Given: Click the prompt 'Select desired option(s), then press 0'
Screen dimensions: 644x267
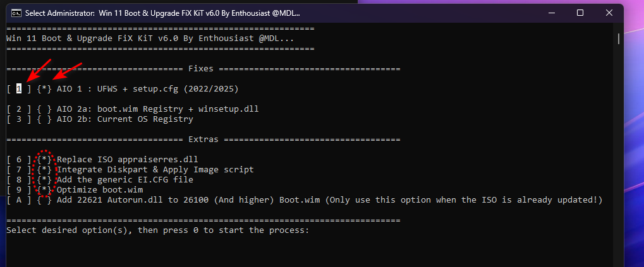Looking at the screenshot, I should click(102, 230).
